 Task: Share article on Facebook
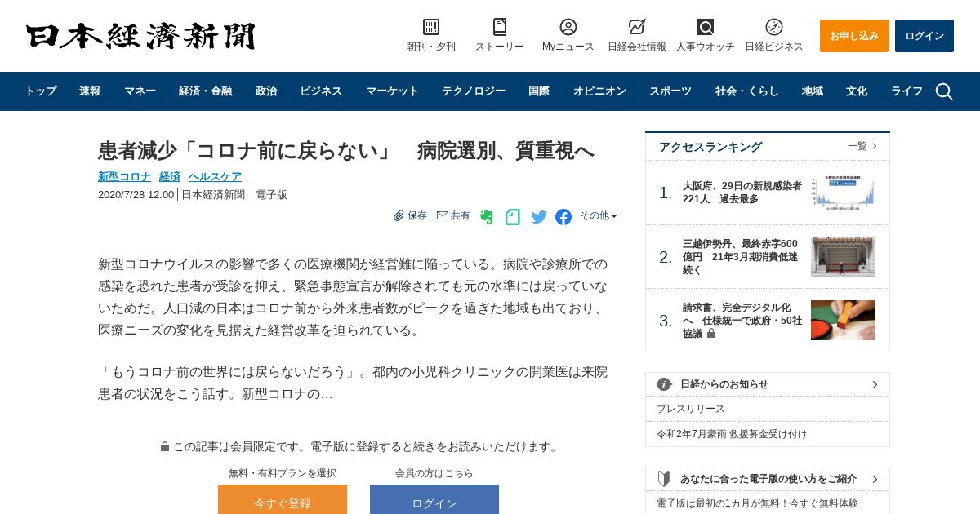[x=563, y=216]
